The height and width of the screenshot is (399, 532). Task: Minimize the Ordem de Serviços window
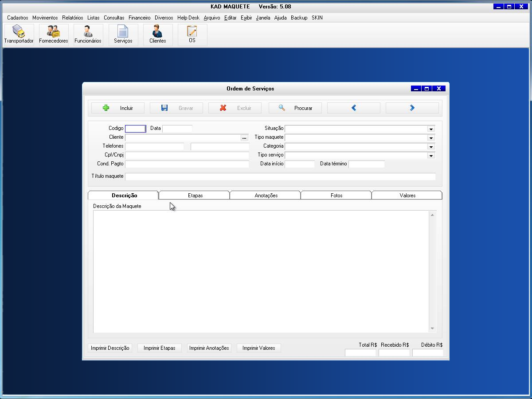416,89
